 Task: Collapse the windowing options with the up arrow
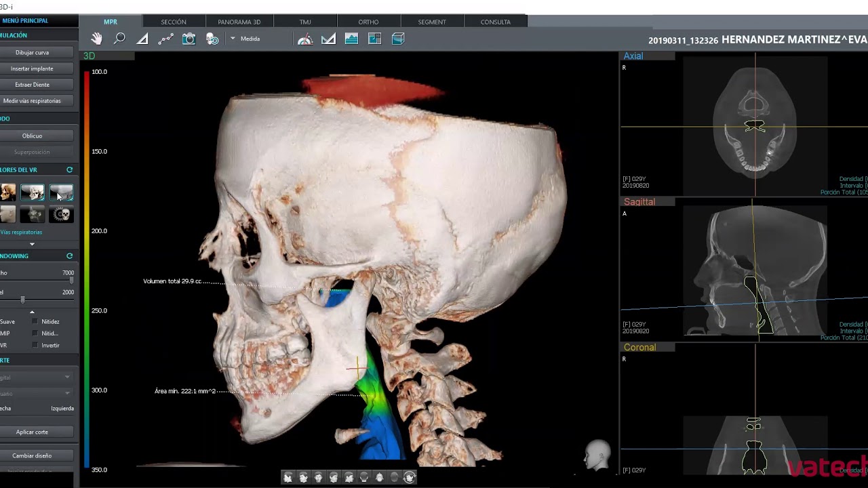click(32, 312)
